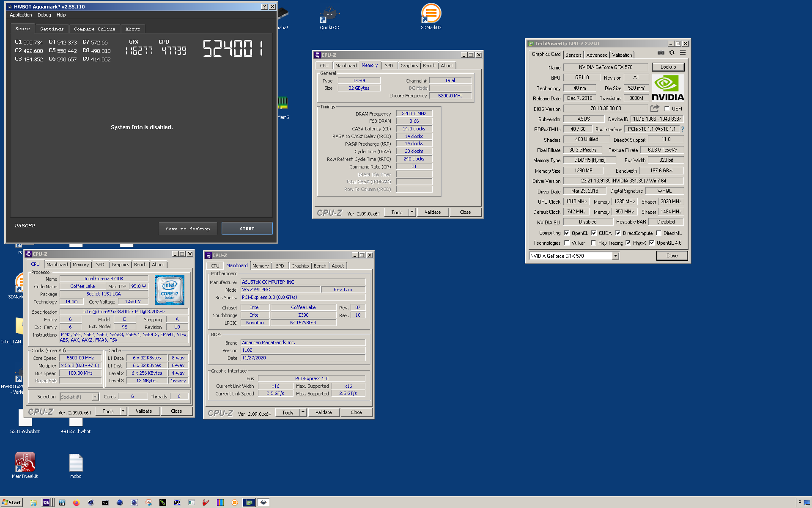Toggle the UEFI checkbox in GPU-Z

pos(667,109)
